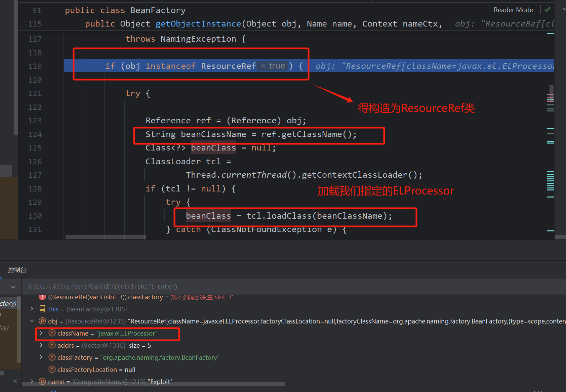The image size is (566, 392).
Task: Click 'ClassLoader tcl =' on line 126
Action: click(x=188, y=162)
